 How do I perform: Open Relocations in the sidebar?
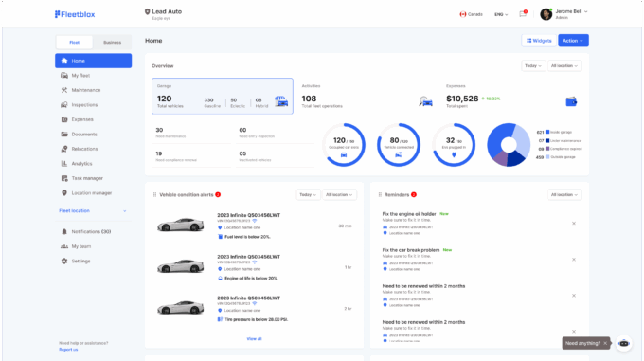coord(93,149)
